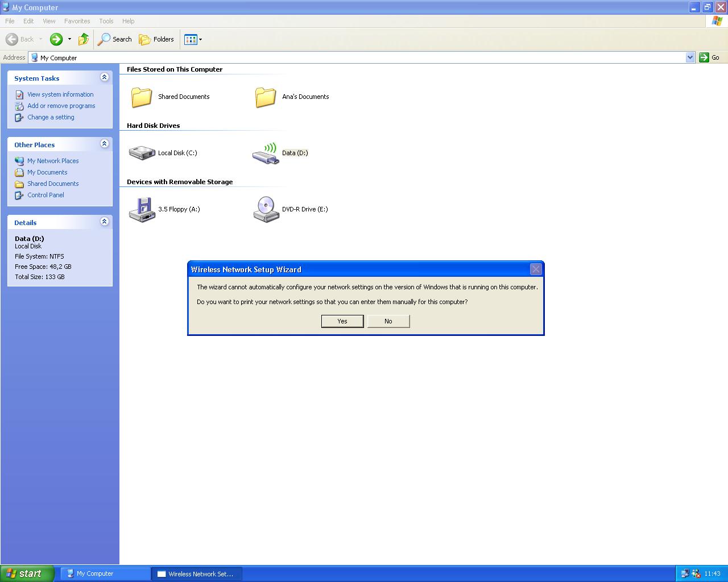The image size is (728, 582).
Task: Expand the Address bar dropdown arrow
Action: click(x=690, y=57)
